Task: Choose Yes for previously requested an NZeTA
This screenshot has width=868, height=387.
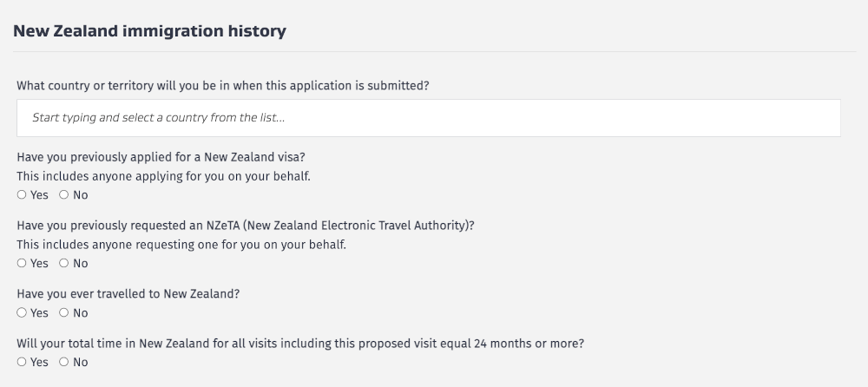Action: [x=22, y=264]
